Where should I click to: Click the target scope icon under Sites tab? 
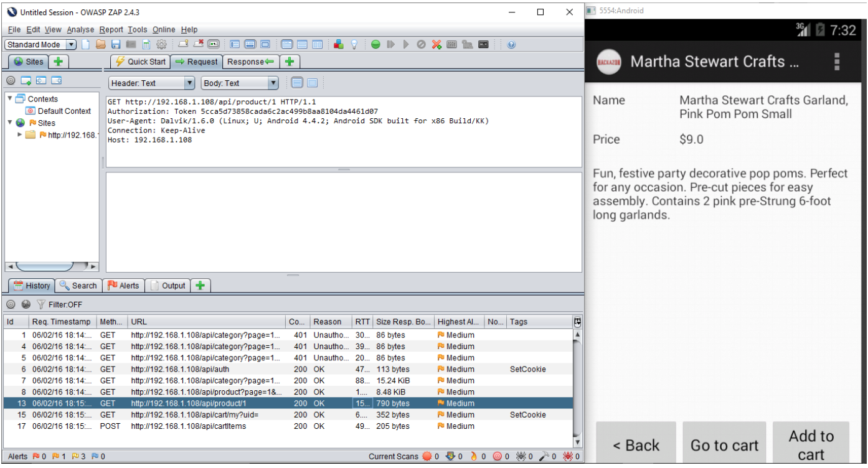[x=11, y=81]
